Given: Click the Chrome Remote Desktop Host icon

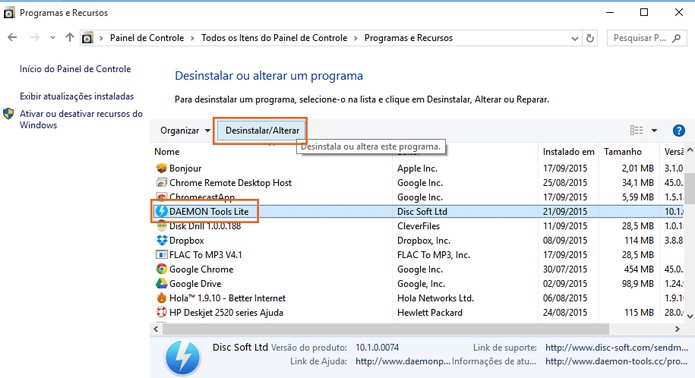Looking at the screenshot, I should click(161, 183).
